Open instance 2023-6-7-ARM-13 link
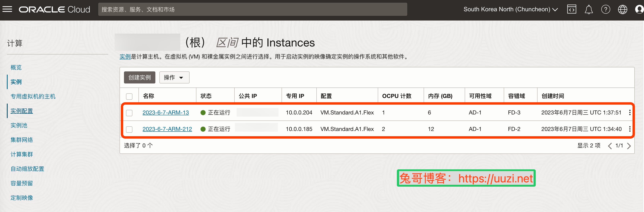 coord(166,112)
